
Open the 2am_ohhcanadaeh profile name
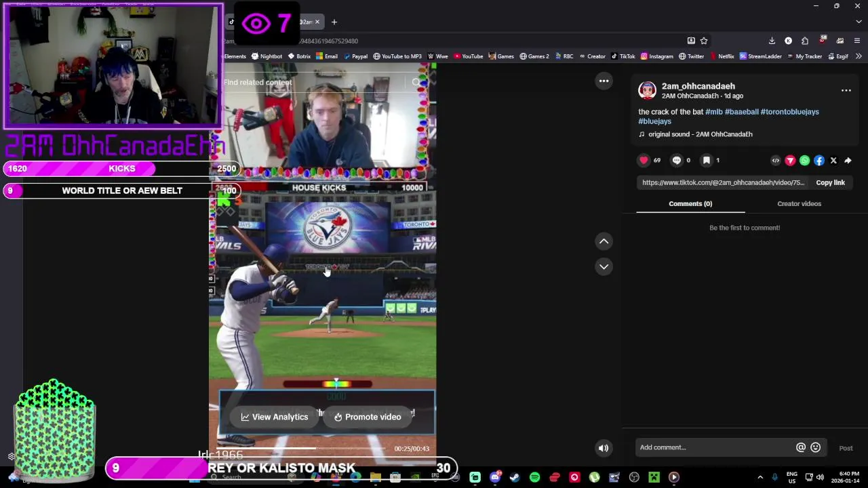tap(698, 86)
